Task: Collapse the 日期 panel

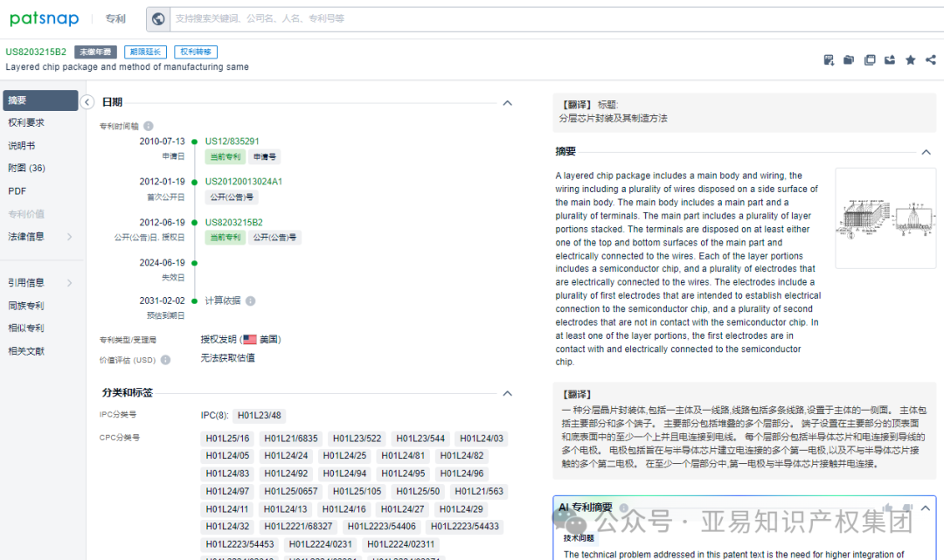Action: (507, 102)
